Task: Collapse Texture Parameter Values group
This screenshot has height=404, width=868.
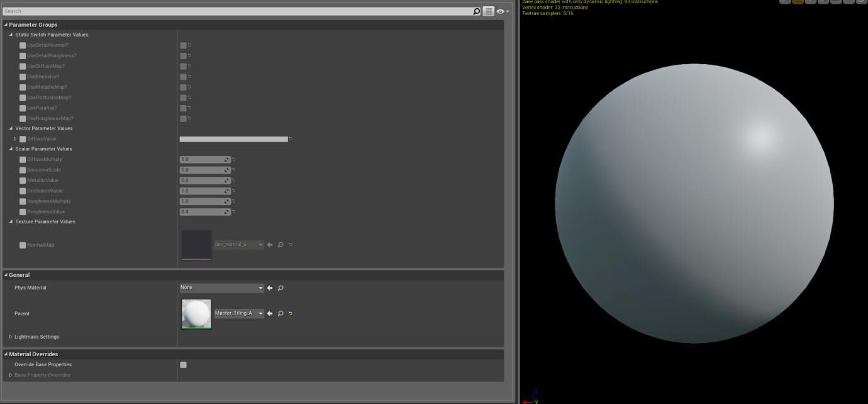Action: [11, 222]
